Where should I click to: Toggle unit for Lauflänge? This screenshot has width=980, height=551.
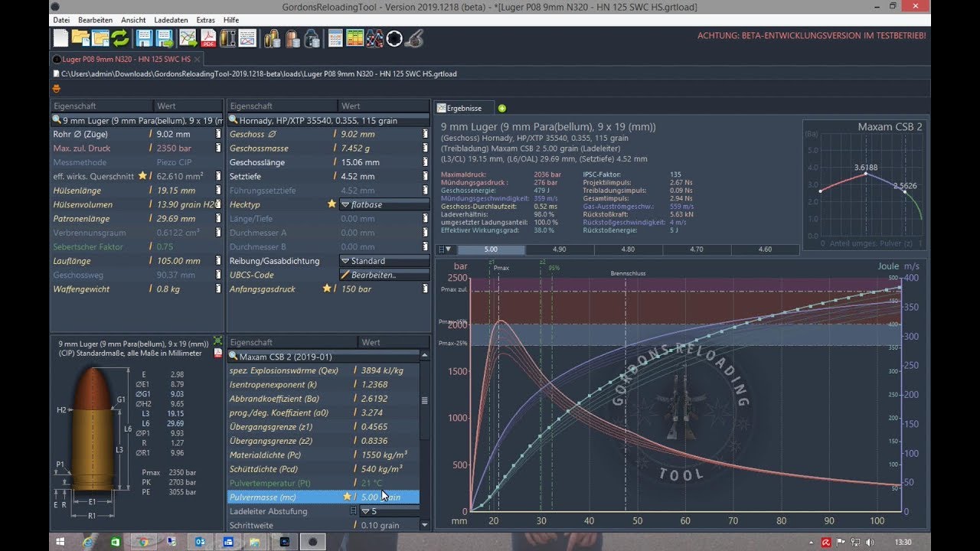coord(218,261)
